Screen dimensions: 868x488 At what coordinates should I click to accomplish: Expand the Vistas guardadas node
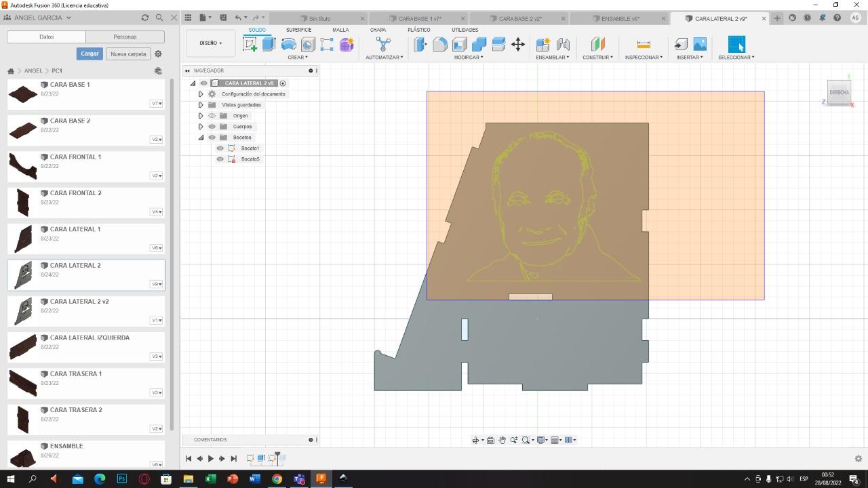coord(201,105)
